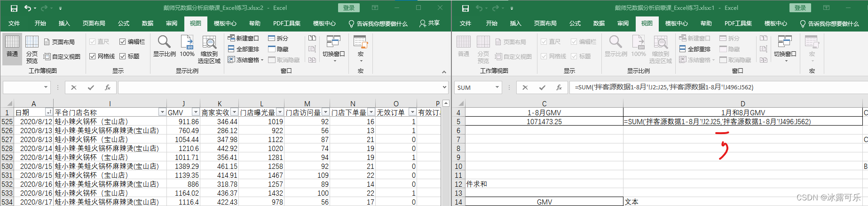This screenshot has width=868, height=206.
Task: Open Name Box dropdown showing SUM
Action: click(497, 87)
